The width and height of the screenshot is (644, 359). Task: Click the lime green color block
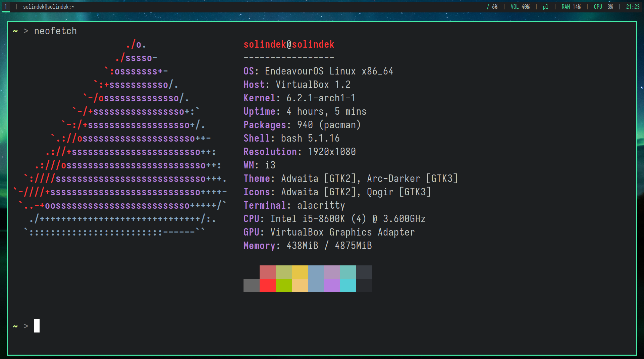284,286
